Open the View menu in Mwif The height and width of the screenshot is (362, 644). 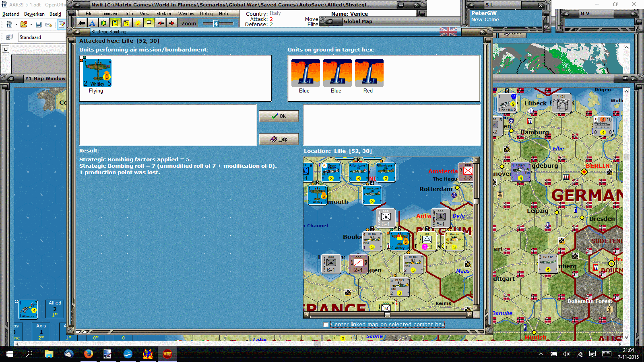tap(145, 14)
